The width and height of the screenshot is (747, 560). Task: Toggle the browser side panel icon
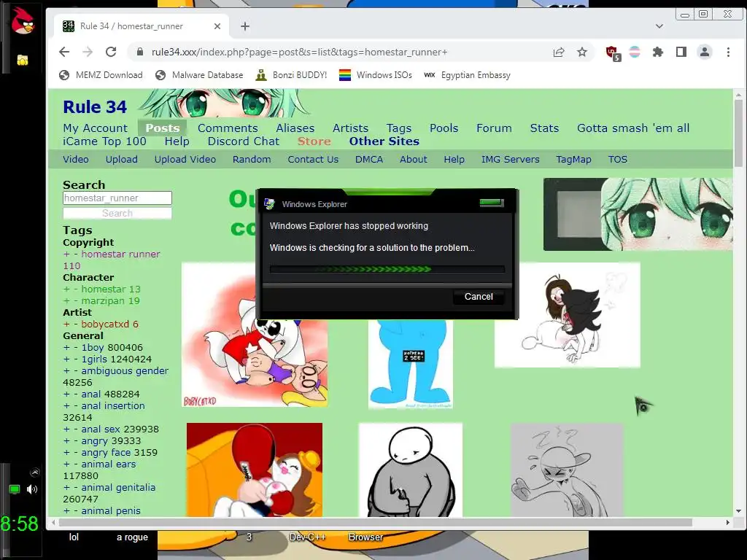pyautogui.click(x=681, y=52)
